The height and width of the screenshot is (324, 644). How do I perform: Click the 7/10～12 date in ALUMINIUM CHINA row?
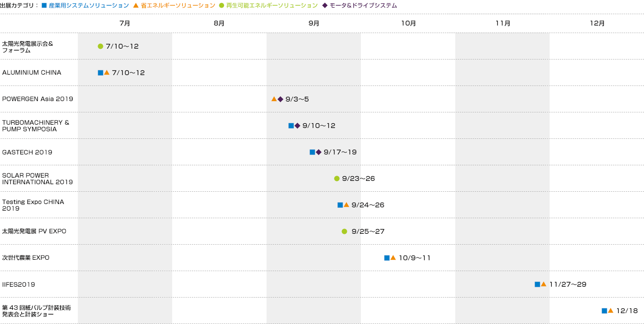(128, 73)
